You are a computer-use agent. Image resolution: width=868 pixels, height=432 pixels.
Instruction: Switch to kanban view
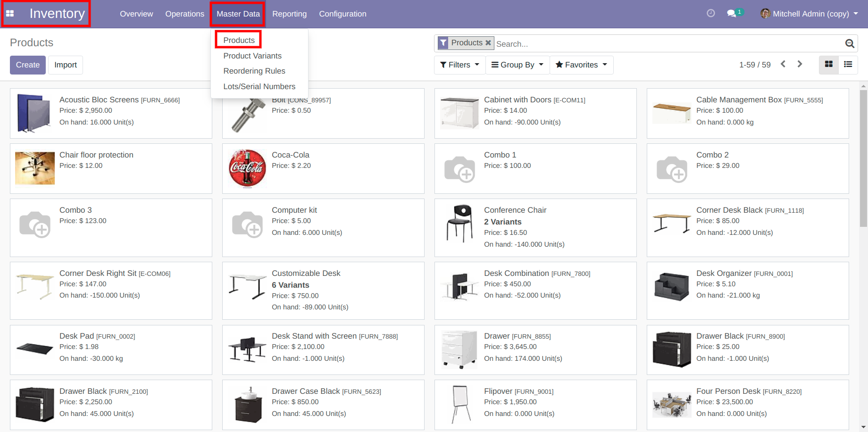coord(828,65)
